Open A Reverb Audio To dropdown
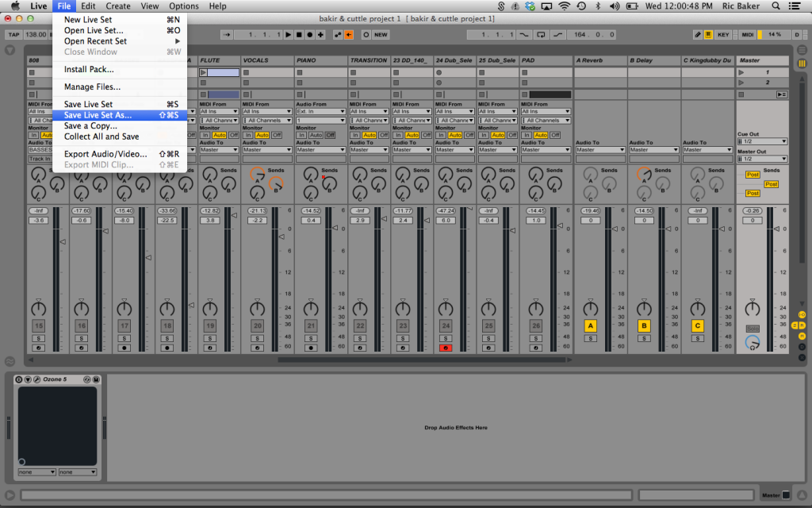 click(601, 150)
